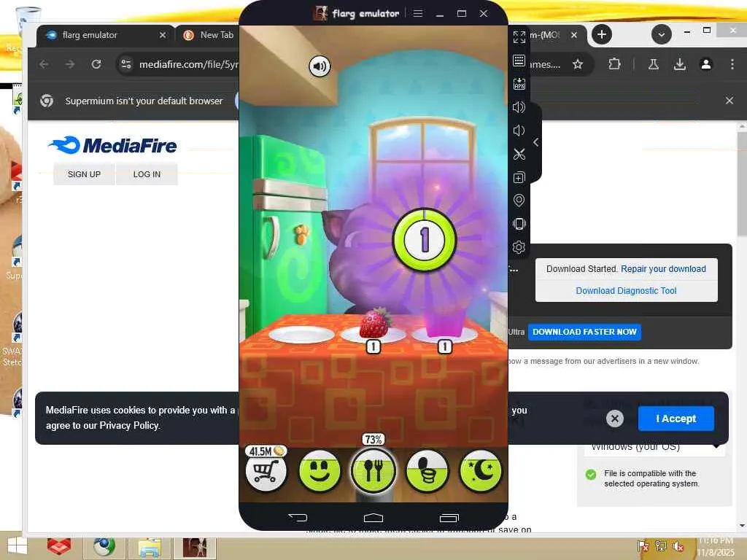This screenshot has height=560, width=747.
Task: Open the browser extensions puzzle icon
Action: tap(614, 64)
